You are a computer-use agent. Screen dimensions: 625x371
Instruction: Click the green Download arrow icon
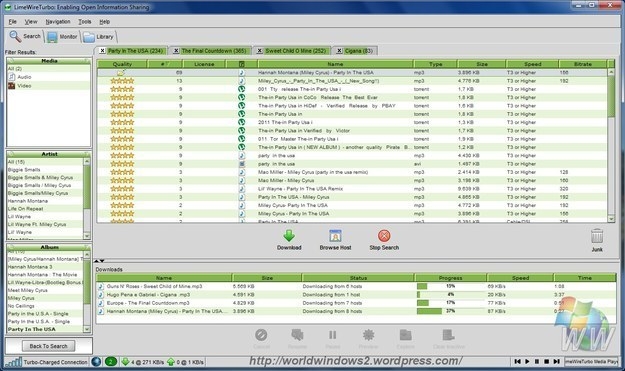click(x=289, y=236)
